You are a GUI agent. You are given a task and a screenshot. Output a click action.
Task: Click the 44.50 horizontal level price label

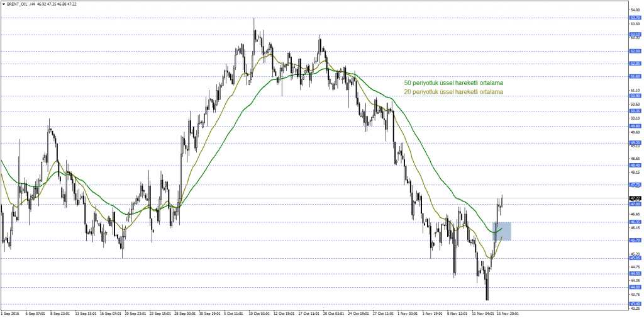635,273
